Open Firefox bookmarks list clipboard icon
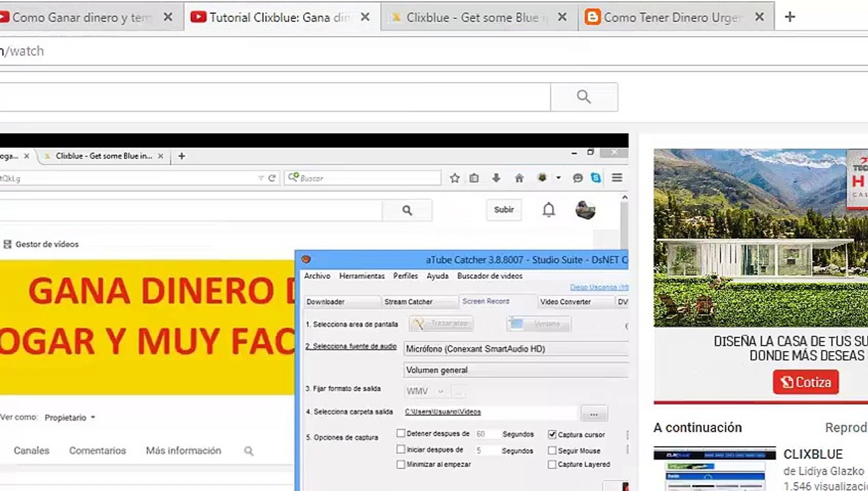The image size is (868, 491). (474, 178)
